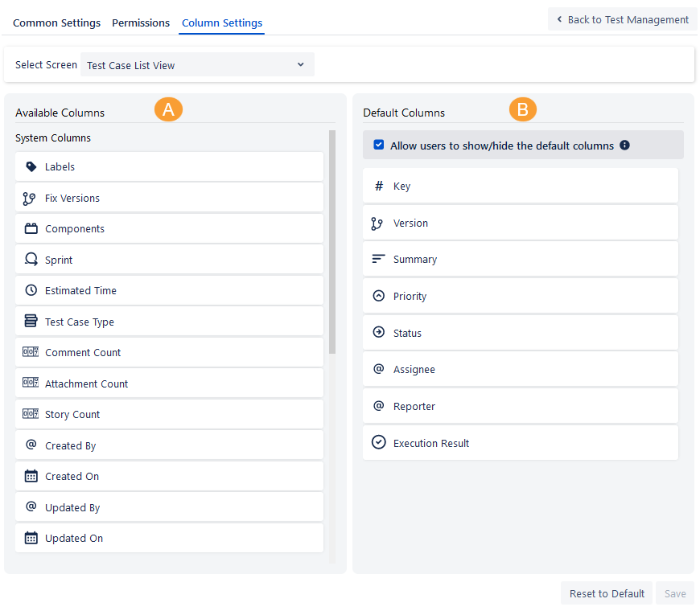Image resolution: width=700 pixels, height=611 pixels.
Task: Click the Status arrow-right icon
Action: point(379,332)
